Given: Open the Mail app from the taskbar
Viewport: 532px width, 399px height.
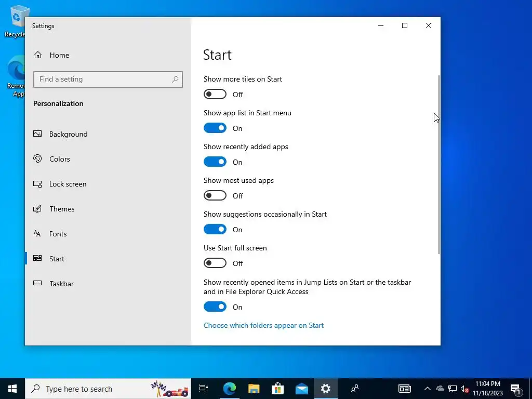Looking at the screenshot, I should pyautogui.click(x=301, y=389).
